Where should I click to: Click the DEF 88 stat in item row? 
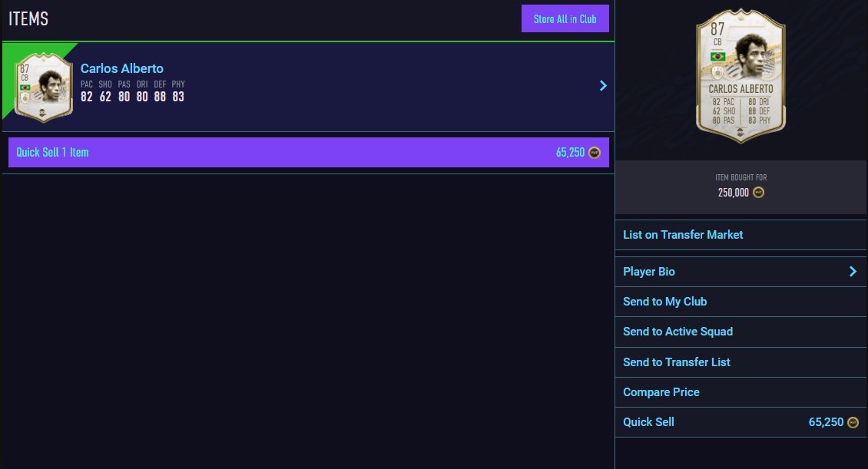coord(160,91)
